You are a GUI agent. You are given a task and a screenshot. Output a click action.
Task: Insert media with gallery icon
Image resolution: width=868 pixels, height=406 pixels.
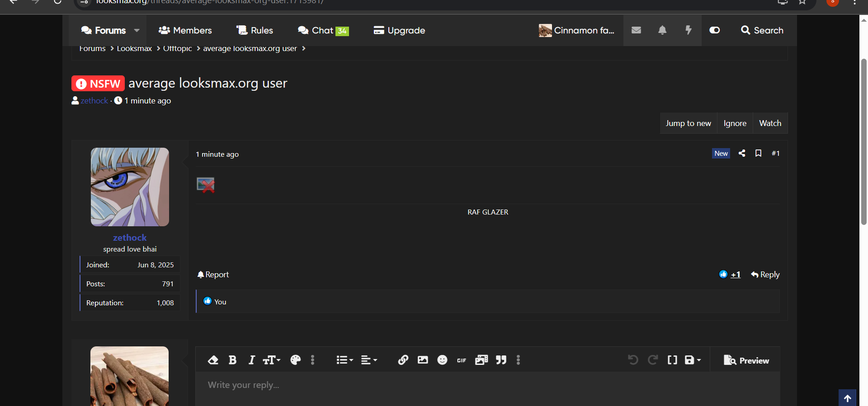coord(481,360)
